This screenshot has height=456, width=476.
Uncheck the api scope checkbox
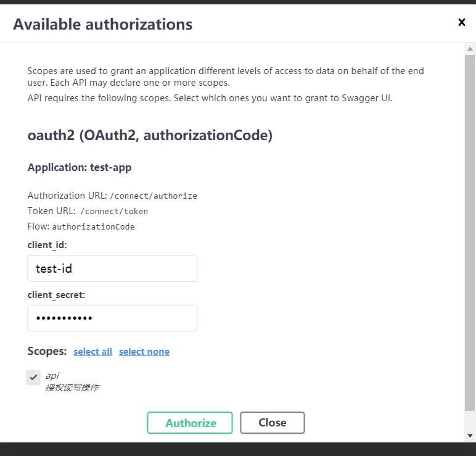click(x=33, y=378)
